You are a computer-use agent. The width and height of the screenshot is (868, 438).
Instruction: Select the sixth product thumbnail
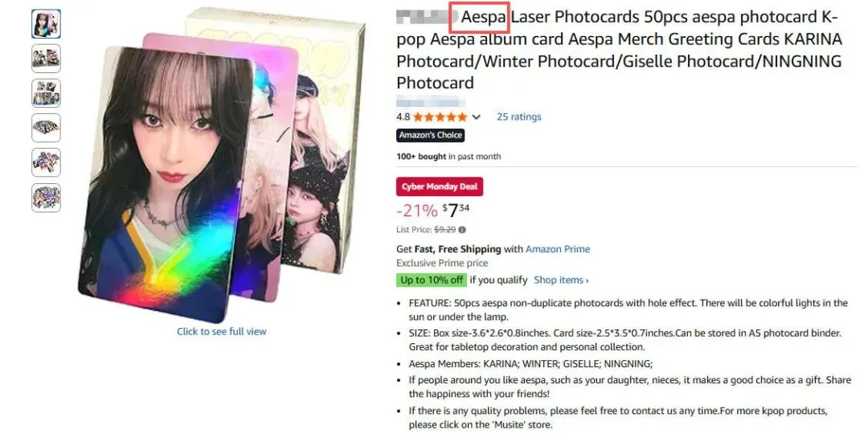[46, 198]
